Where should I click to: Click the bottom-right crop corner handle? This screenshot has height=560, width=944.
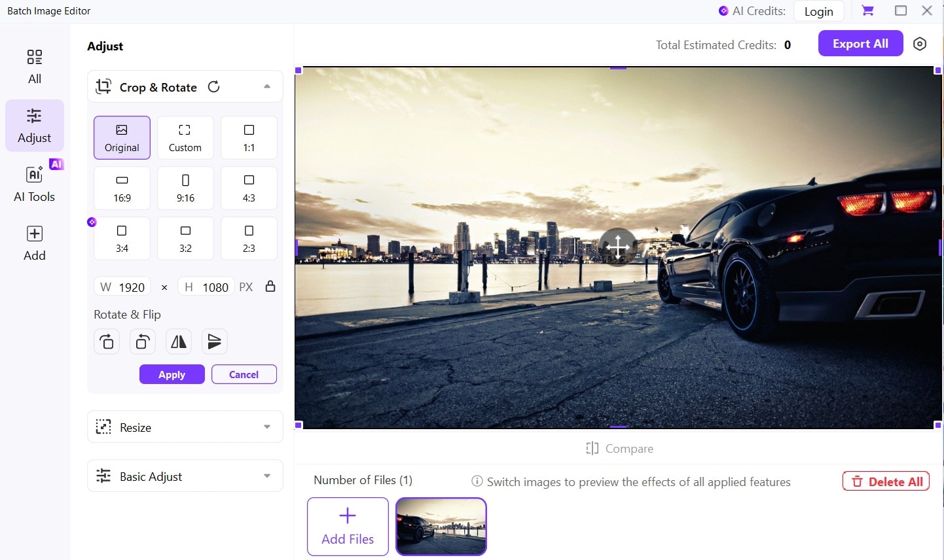tap(938, 425)
